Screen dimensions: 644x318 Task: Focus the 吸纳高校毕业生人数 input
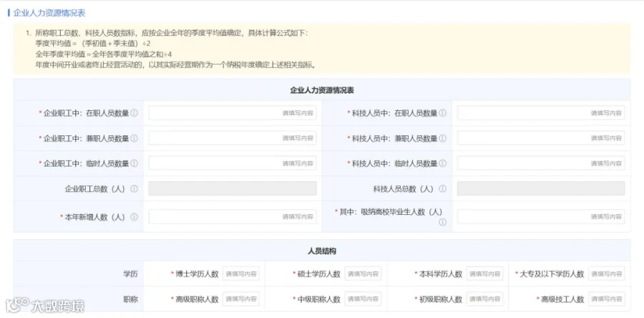coord(541,216)
